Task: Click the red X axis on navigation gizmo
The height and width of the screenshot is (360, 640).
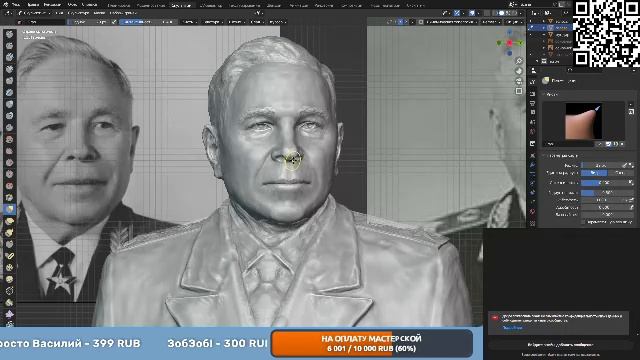Action: pos(509,43)
